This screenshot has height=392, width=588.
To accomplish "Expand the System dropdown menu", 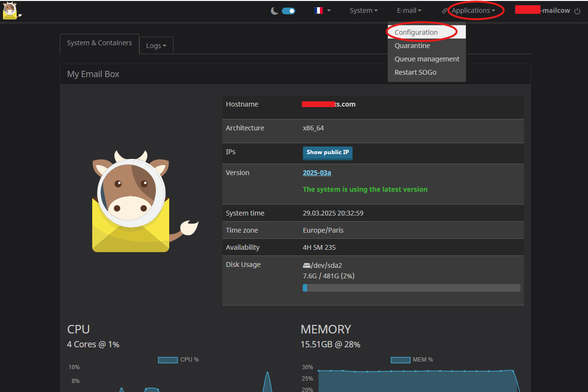I will pos(364,10).
